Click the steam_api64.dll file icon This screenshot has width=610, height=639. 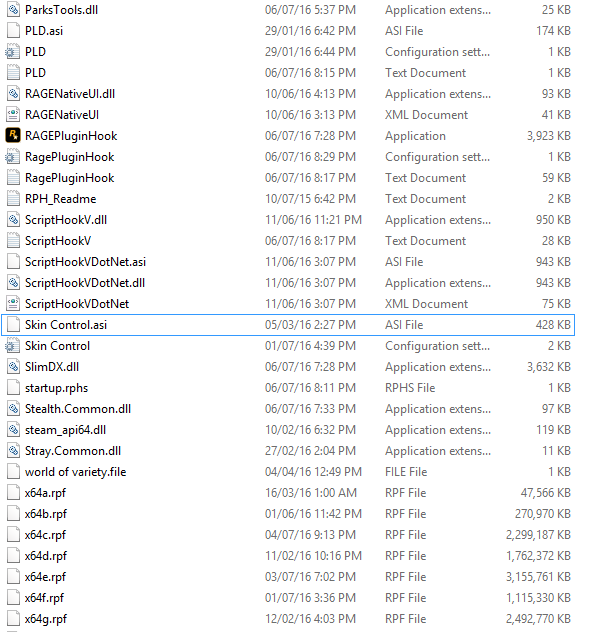13,430
